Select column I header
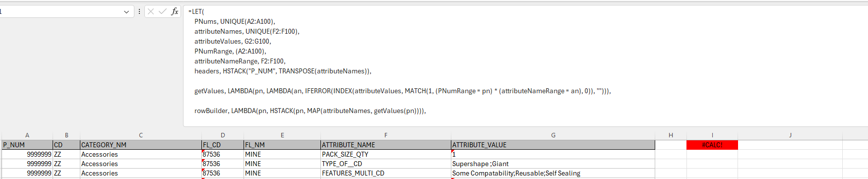Screen dimensions: 868x179 712,135
